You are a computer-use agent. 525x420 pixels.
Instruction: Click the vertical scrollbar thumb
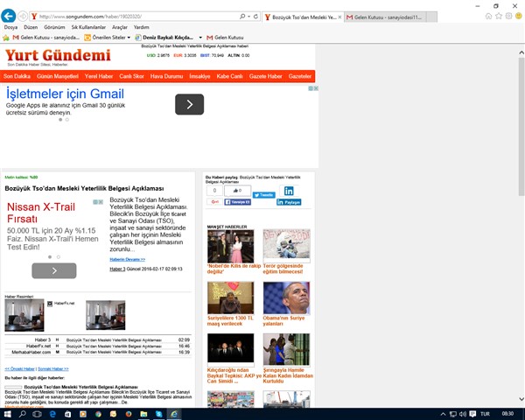click(x=521, y=127)
